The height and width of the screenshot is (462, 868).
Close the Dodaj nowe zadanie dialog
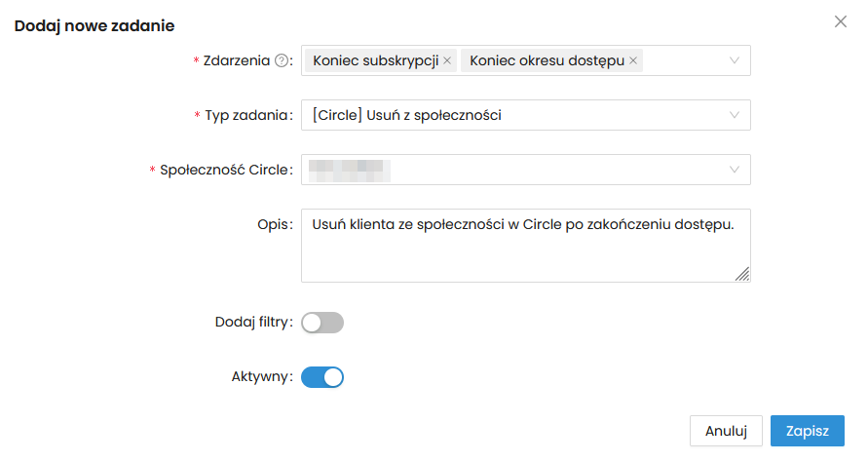tap(841, 21)
